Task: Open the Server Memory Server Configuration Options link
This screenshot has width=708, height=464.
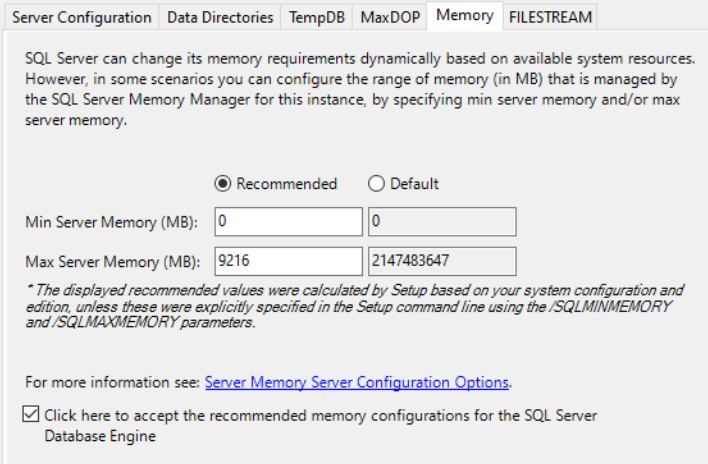Action: (x=357, y=382)
